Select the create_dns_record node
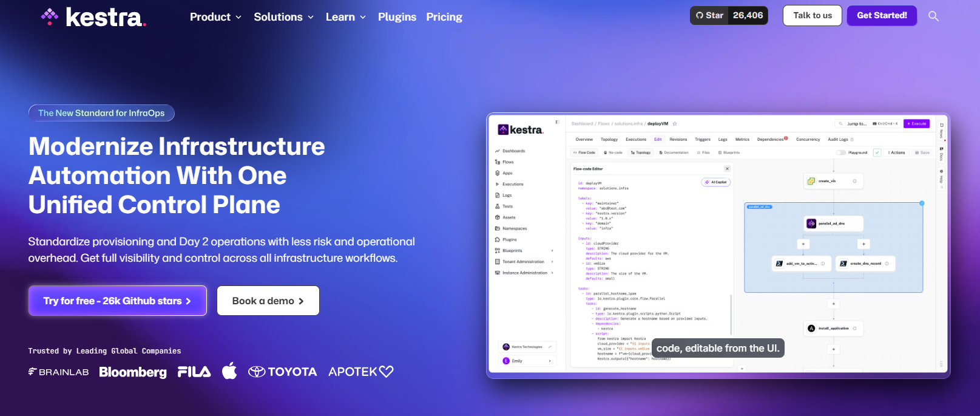This screenshot has width=980, height=416. point(865,264)
